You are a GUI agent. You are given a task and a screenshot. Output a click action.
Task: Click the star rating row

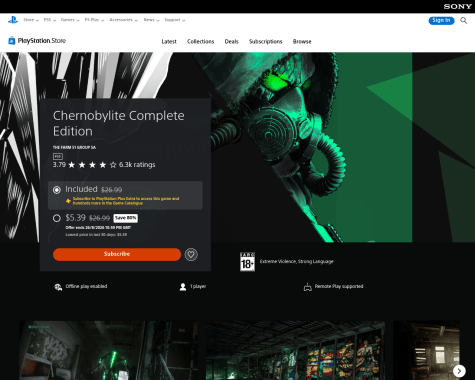tap(92, 165)
